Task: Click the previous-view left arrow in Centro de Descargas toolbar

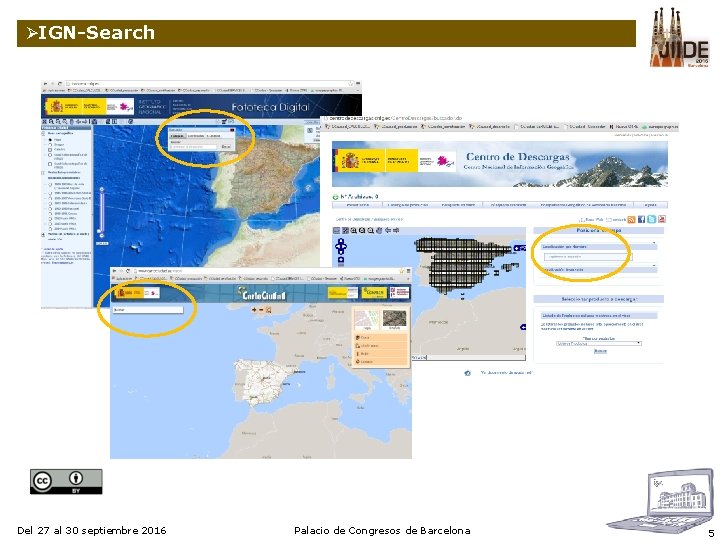Action: pyautogui.click(x=388, y=231)
